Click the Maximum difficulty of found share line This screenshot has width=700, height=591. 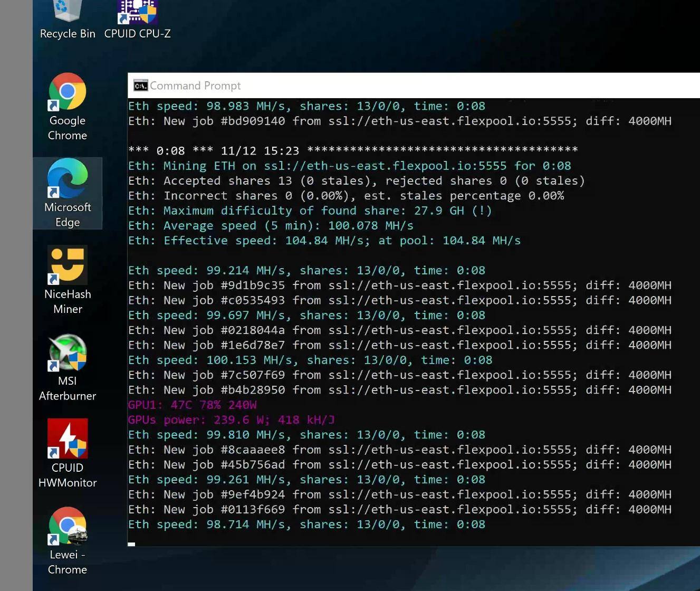pos(310,211)
